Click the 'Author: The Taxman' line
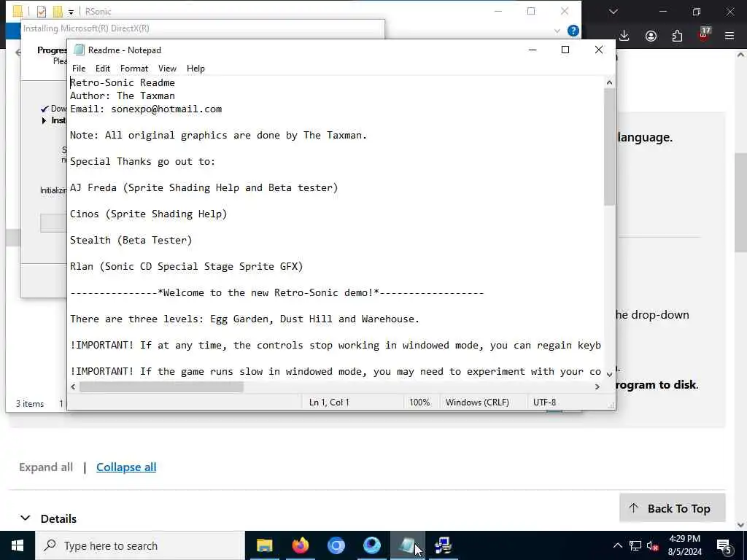 (123, 96)
